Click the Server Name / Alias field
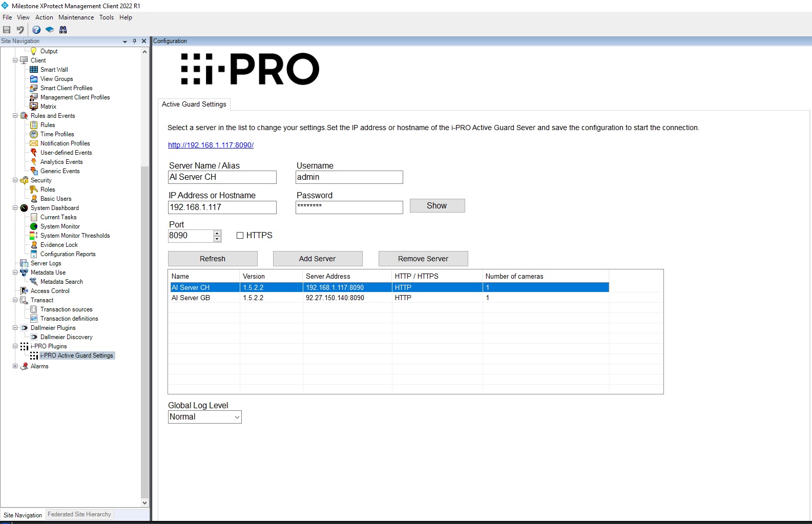Screen dimensions: 812x524 (x=222, y=177)
